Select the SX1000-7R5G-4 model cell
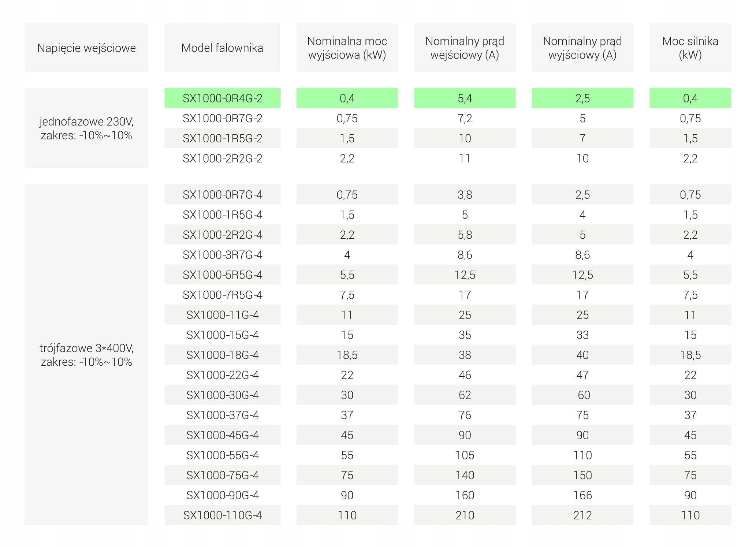This screenshot has height=548, width=756. coord(222,295)
